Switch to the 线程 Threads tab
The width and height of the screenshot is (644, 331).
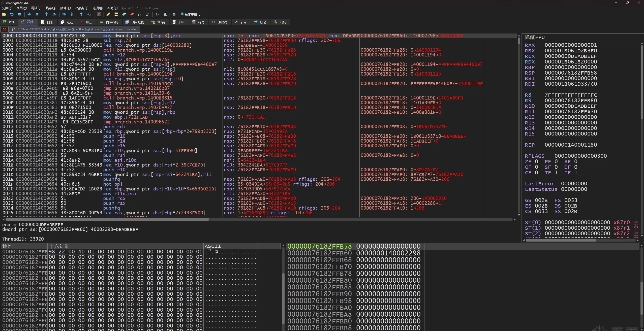(260, 22)
